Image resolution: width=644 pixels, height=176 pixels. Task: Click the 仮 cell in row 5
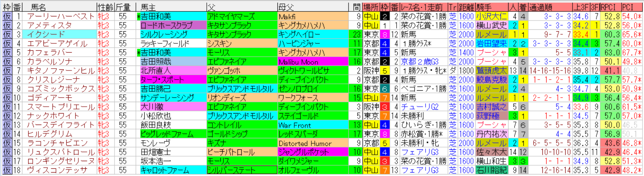pyautogui.click(x=6, y=53)
